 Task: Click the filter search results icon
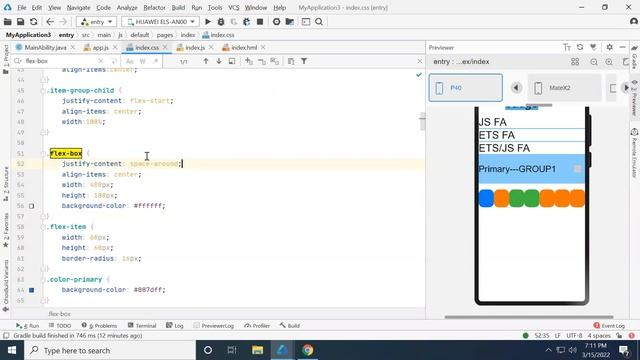[304, 61]
